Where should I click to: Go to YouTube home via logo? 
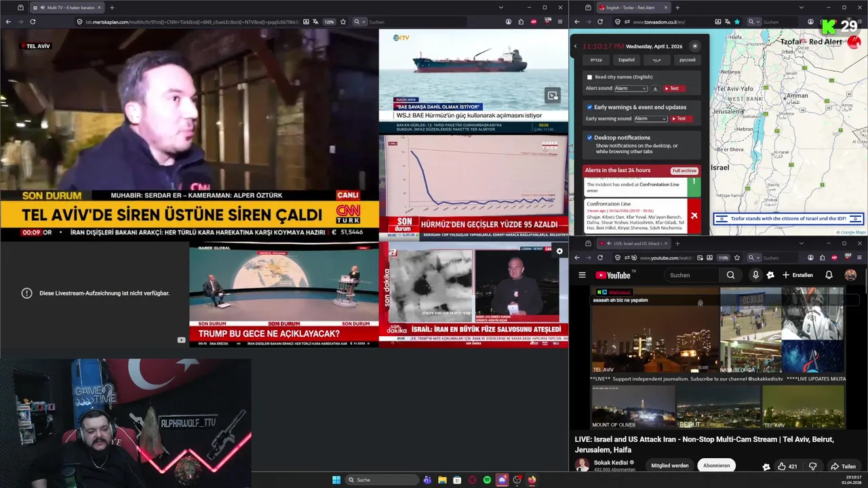[614, 275]
